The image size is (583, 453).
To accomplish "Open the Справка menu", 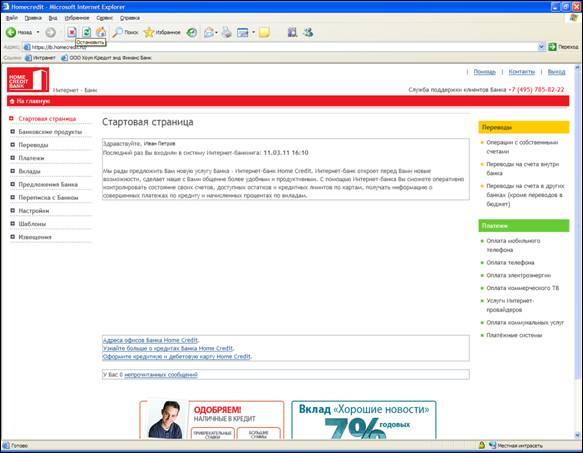I will click(130, 18).
